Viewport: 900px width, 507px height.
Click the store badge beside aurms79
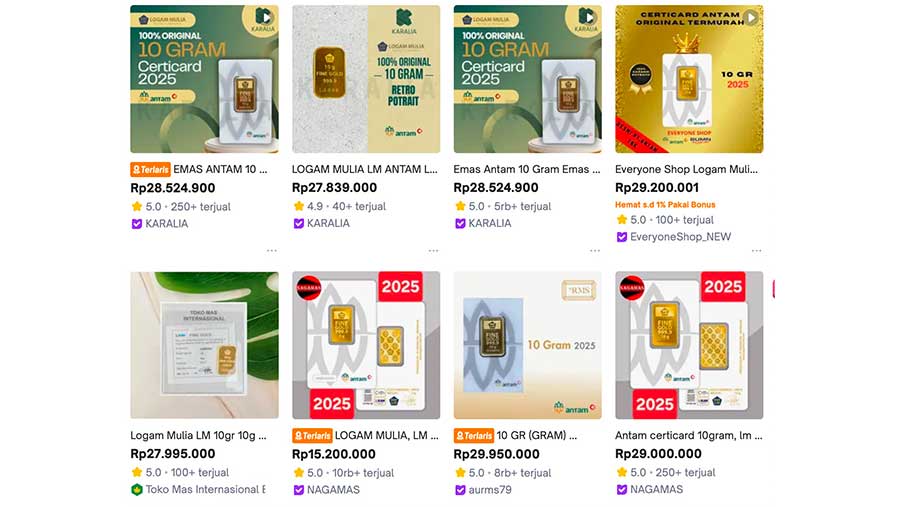[460, 489]
